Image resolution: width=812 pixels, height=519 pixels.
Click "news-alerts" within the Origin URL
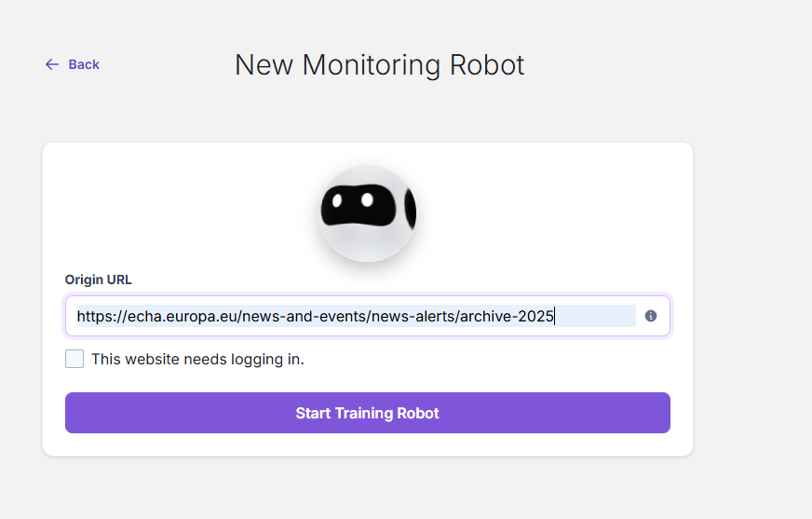coord(413,316)
